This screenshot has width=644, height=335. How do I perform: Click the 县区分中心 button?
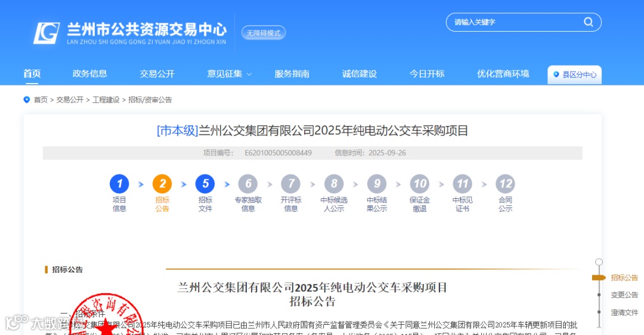575,75
